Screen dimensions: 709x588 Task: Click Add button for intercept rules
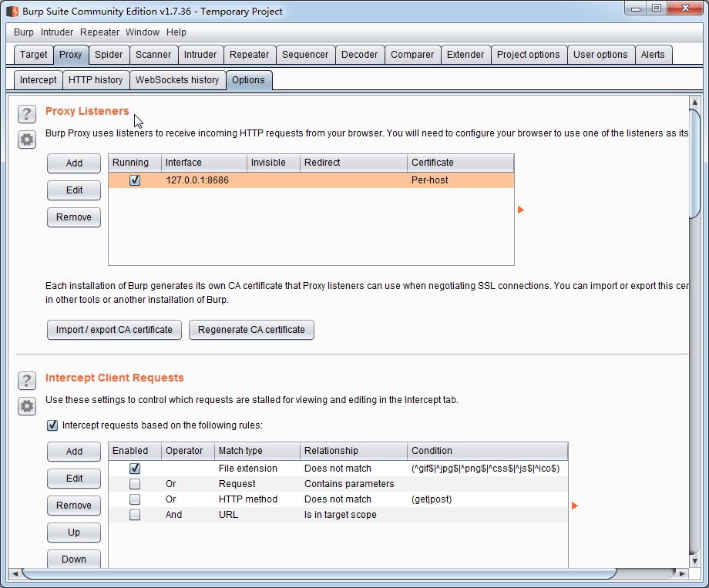click(x=74, y=452)
